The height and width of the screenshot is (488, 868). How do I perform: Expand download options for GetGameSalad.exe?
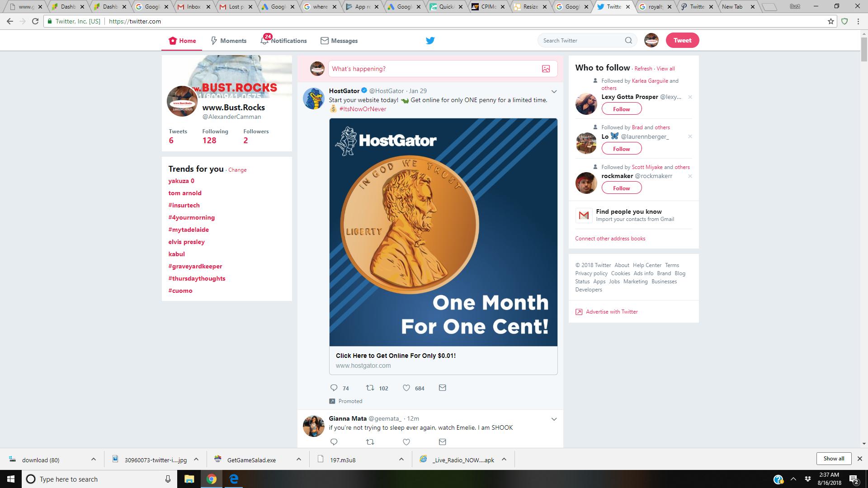pos(298,459)
